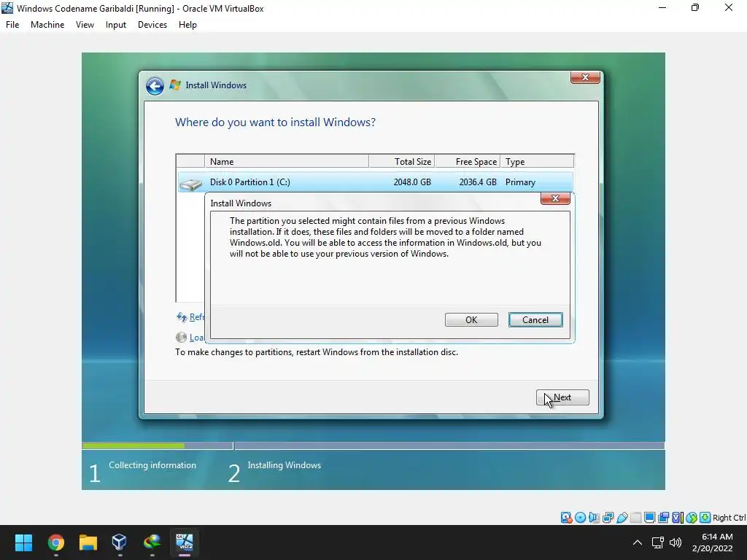Image resolution: width=747 pixels, height=560 pixels.
Task: Open the File menu
Action: tap(12, 25)
